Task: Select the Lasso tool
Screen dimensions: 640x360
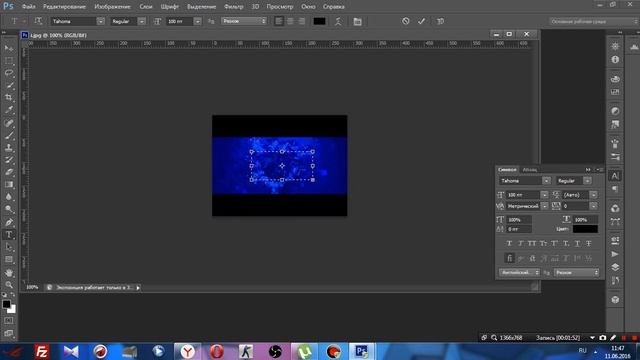Action: 9,73
